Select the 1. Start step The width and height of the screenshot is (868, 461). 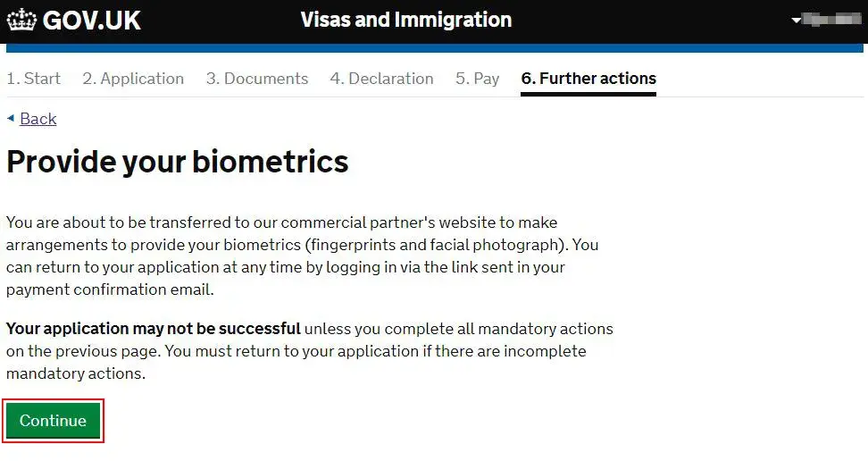(x=34, y=79)
